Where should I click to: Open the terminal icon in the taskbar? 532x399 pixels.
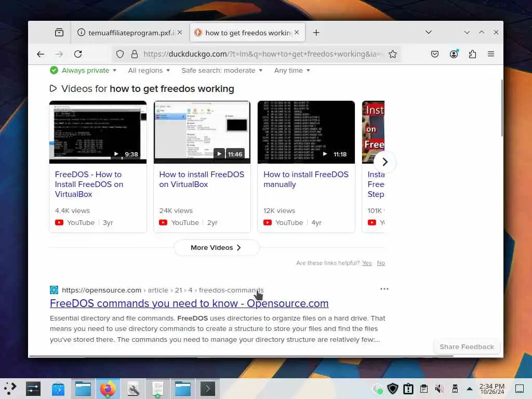point(208,389)
